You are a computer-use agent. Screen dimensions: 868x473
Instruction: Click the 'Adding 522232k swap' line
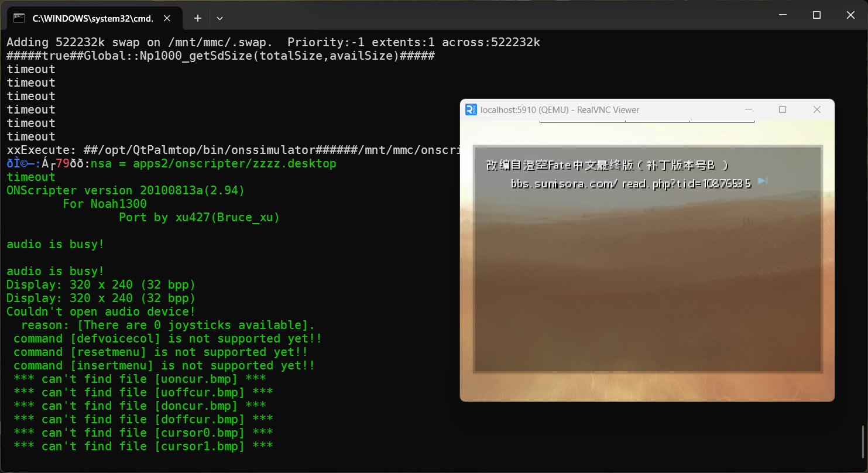coord(273,42)
